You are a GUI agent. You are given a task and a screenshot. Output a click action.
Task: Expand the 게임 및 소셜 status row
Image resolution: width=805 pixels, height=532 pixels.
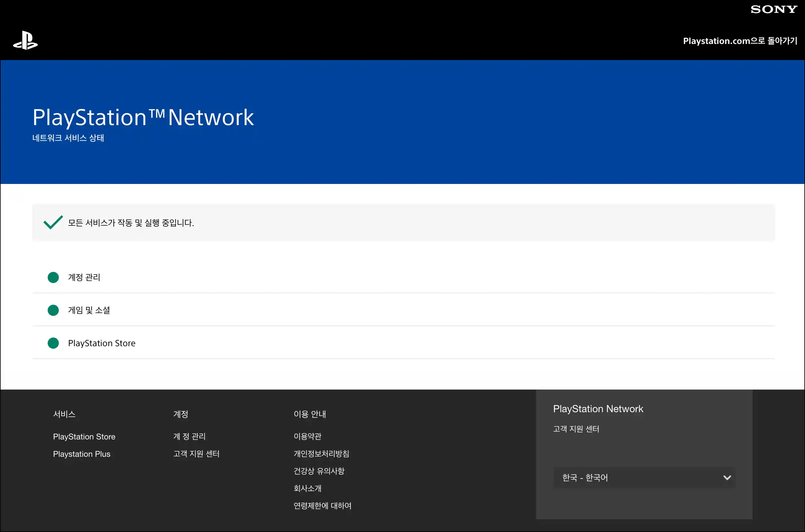[403, 310]
